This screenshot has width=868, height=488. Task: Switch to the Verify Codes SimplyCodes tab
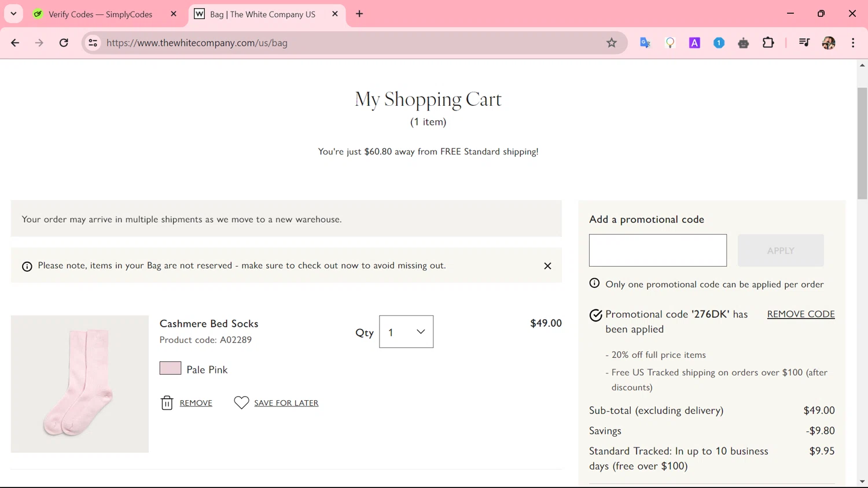click(100, 14)
